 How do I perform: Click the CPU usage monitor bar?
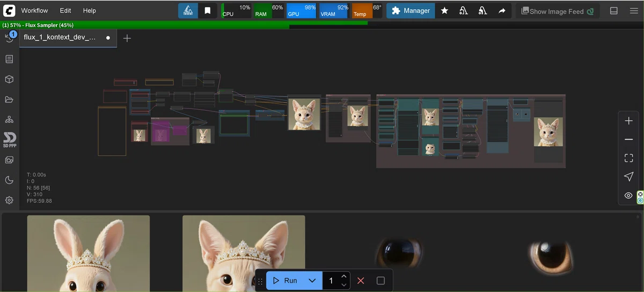(x=237, y=11)
